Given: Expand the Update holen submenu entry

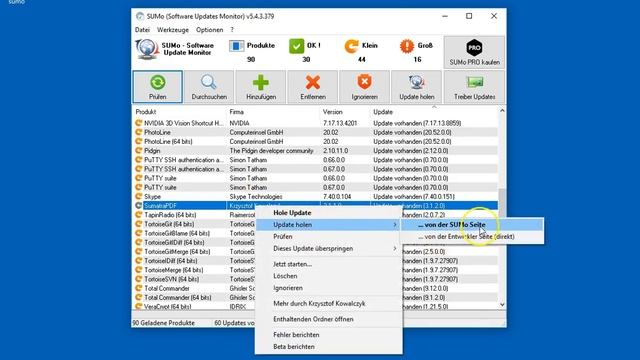Looking at the screenshot, I should pos(329,224).
